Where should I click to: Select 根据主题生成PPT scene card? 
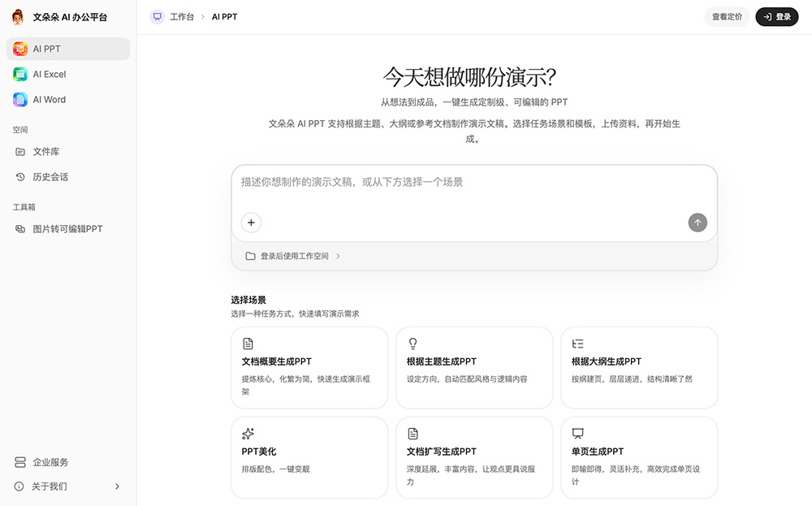pos(474,368)
